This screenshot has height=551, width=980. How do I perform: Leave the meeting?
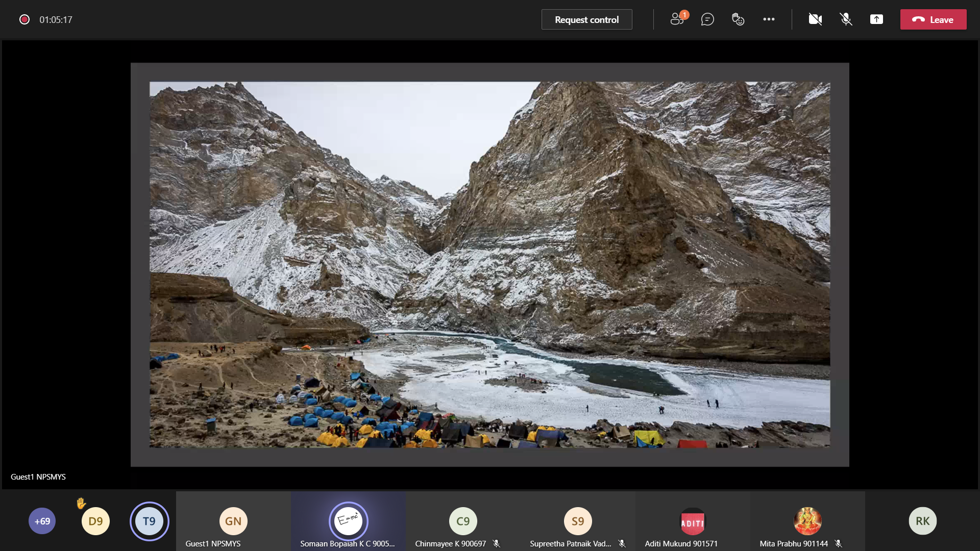click(933, 19)
